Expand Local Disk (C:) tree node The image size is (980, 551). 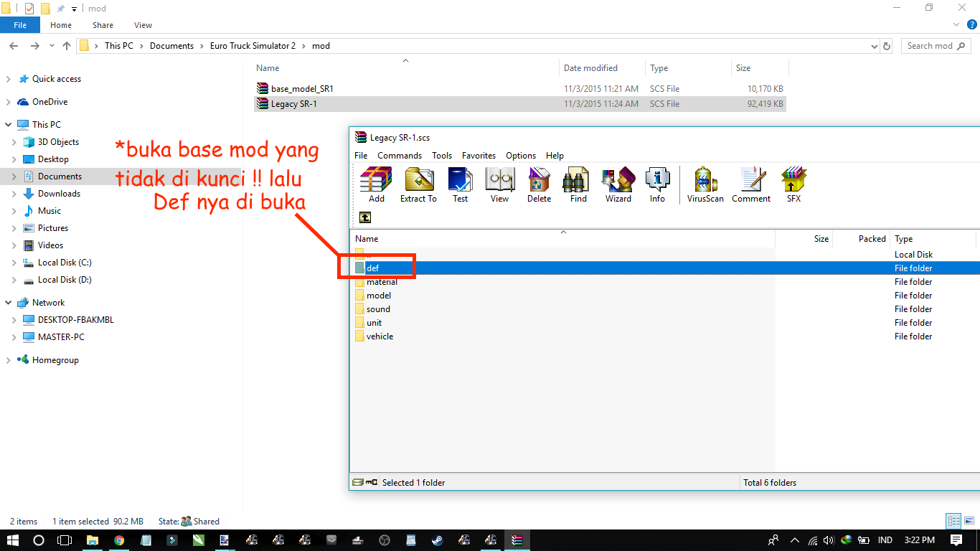[x=14, y=263]
